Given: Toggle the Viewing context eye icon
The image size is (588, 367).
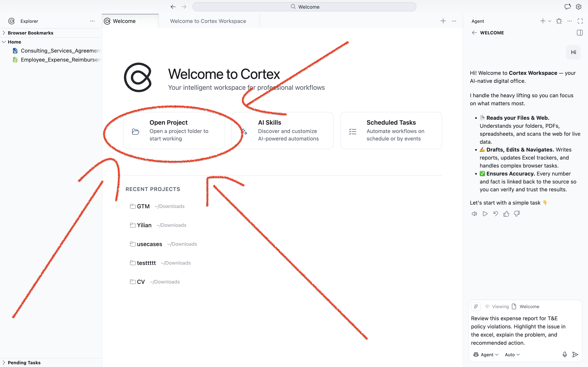Looking at the screenshot, I should click(x=487, y=307).
